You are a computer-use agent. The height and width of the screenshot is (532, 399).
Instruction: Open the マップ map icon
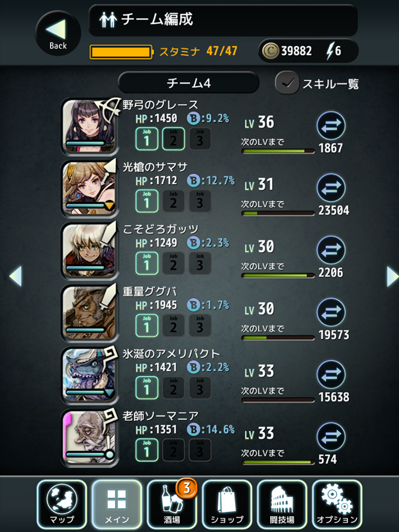(62, 504)
